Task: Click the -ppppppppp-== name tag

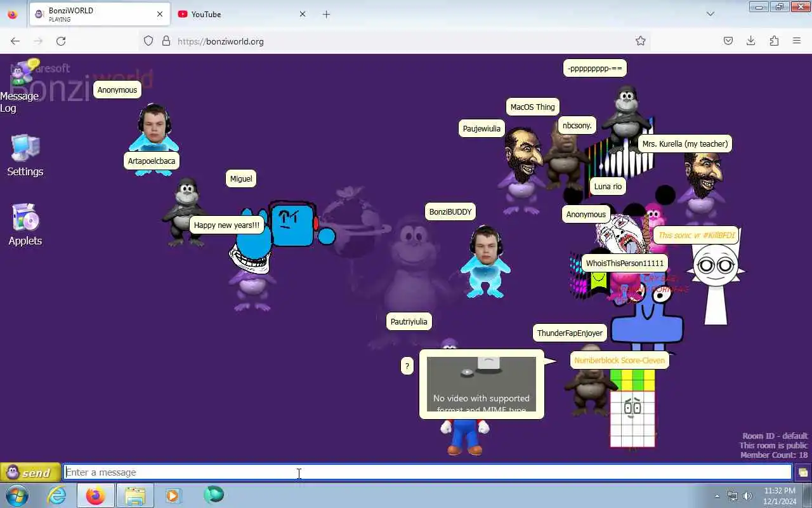Action: pos(595,69)
